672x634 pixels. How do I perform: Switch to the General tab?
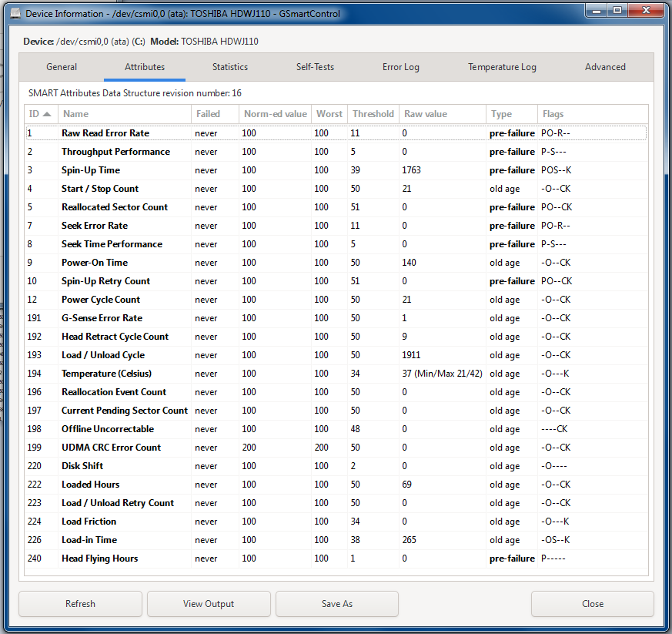pos(62,67)
